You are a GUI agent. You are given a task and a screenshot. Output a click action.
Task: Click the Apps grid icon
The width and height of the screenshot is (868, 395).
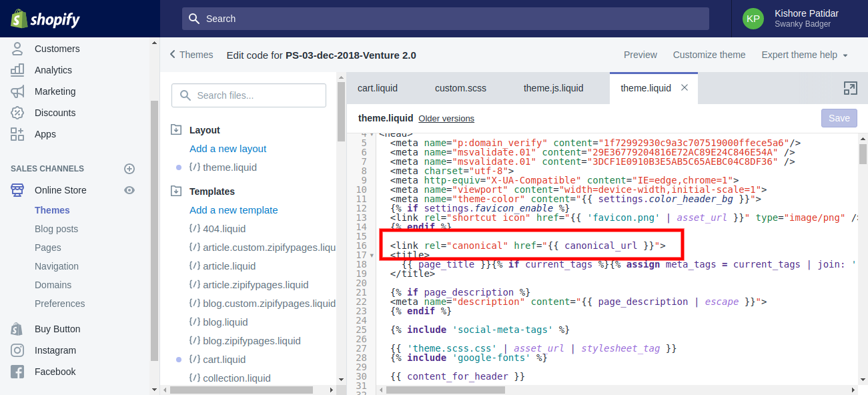point(17,134)
